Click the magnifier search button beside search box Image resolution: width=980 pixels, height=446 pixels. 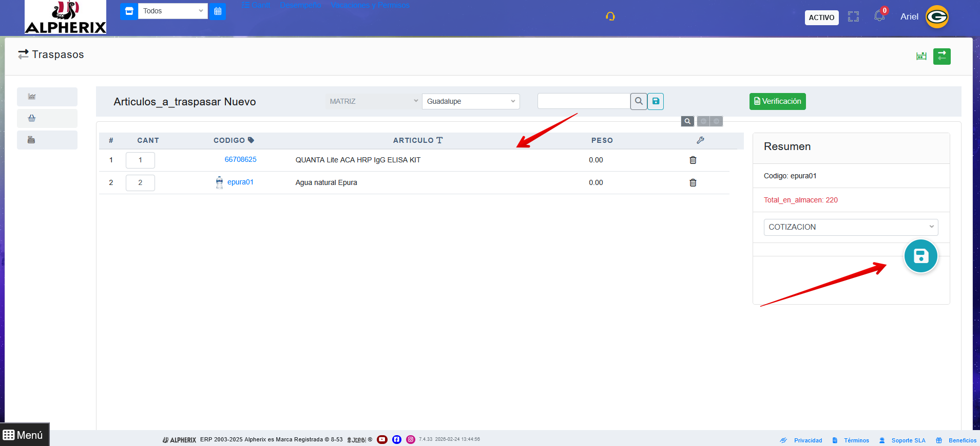pyautogui.click(x=639, y=101)
